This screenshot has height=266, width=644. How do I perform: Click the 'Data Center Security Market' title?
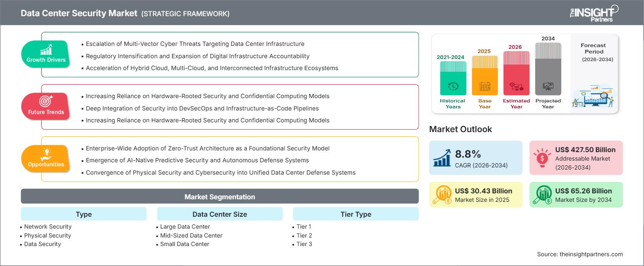coord(79,13)
